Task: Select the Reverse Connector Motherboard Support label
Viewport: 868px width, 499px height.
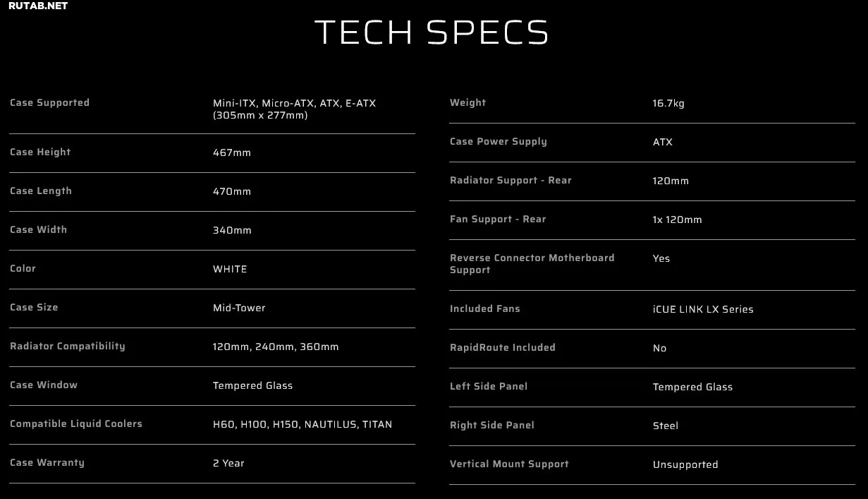Action: click(x=532, y=264)
